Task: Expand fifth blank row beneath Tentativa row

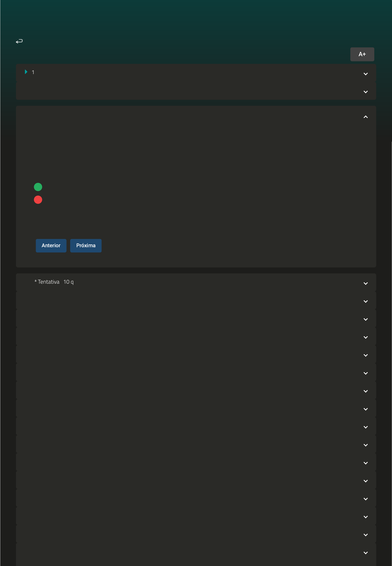Action: click(x=365, y=373)
